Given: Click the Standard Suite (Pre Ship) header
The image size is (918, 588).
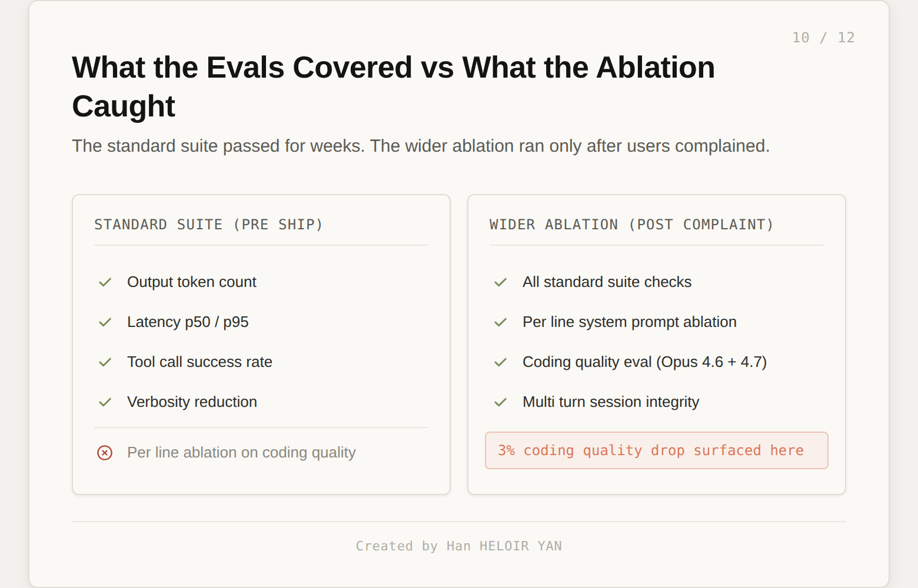Looking at the screenshot, I should pos(209,225).
